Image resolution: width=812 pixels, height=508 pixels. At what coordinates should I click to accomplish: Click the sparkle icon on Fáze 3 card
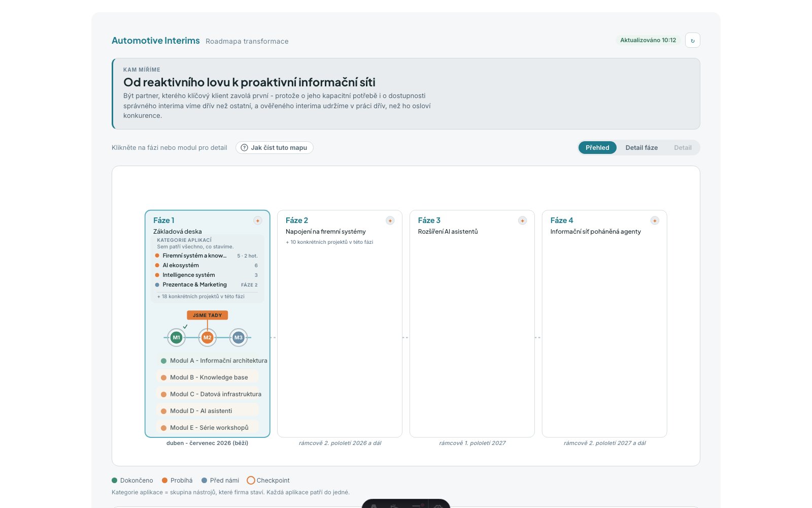[522, 220]
